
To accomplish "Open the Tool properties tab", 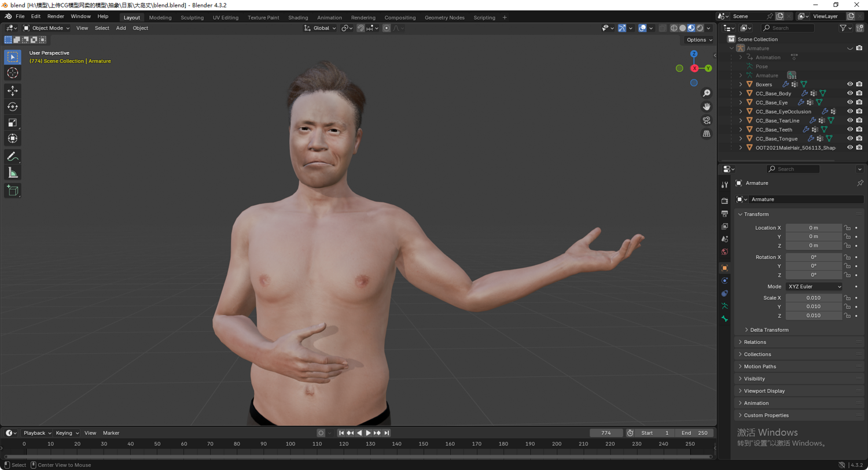I will [724, 185].
